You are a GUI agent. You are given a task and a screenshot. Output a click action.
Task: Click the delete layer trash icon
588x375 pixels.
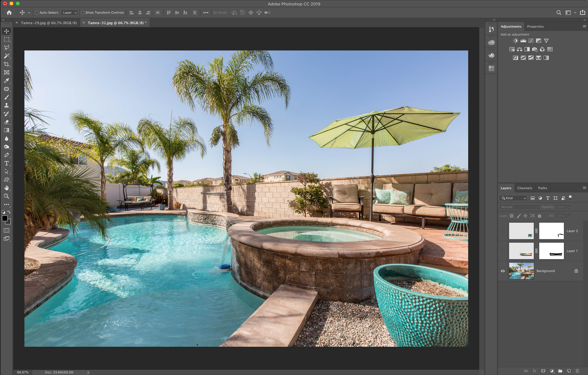coord(577,371)
